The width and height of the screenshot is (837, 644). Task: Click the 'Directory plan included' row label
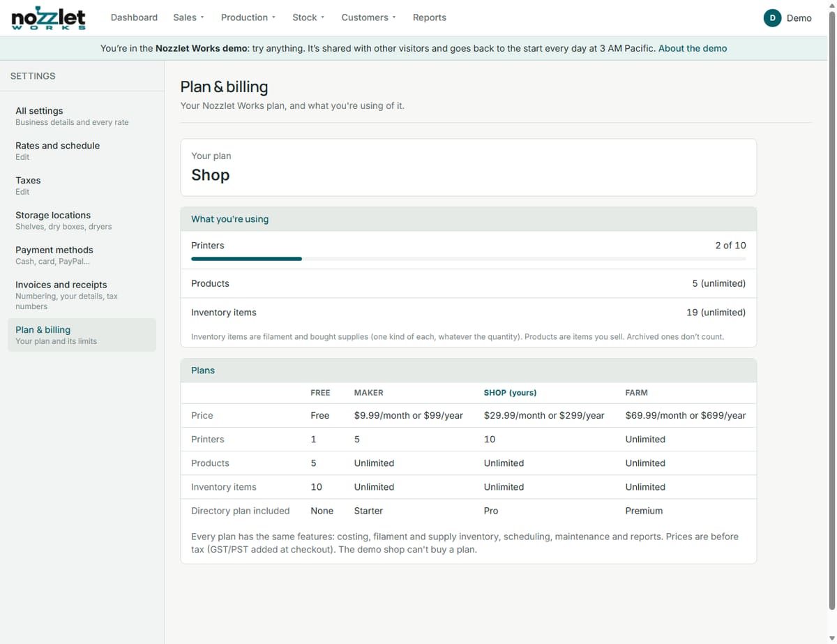241,511
